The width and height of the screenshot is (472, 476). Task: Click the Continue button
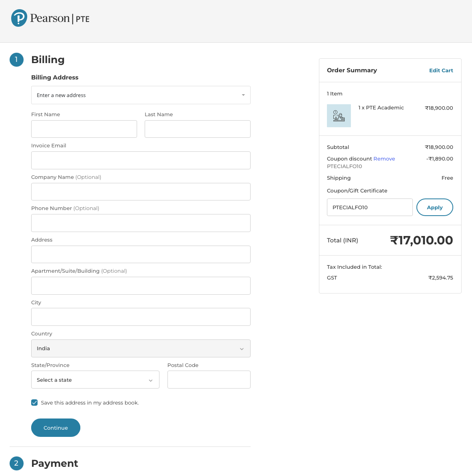56,428
